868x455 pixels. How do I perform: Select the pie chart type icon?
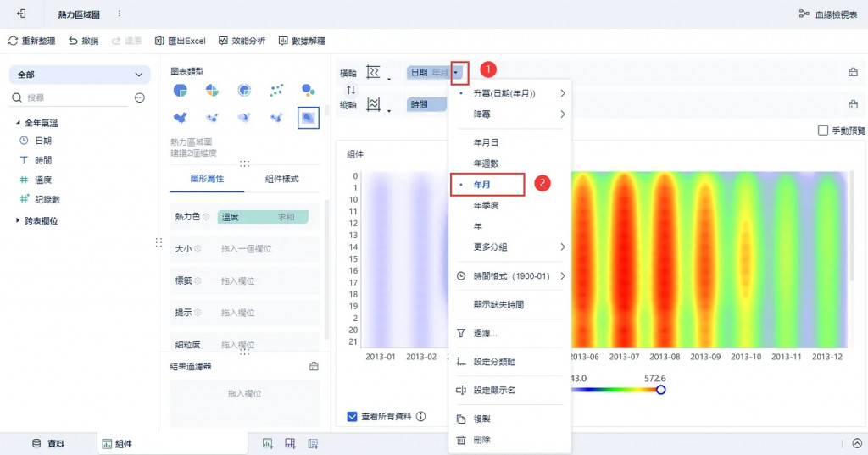click(x=180, y=90)
